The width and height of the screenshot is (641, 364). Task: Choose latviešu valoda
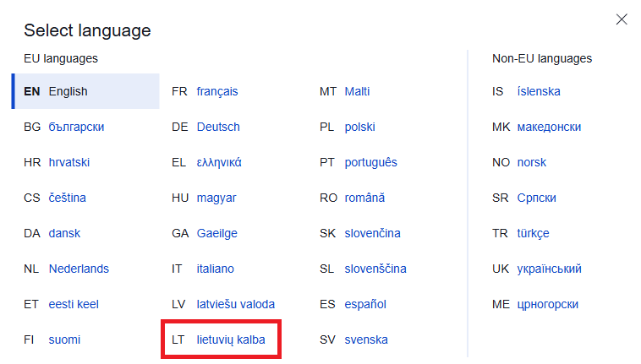click(235, 304)
